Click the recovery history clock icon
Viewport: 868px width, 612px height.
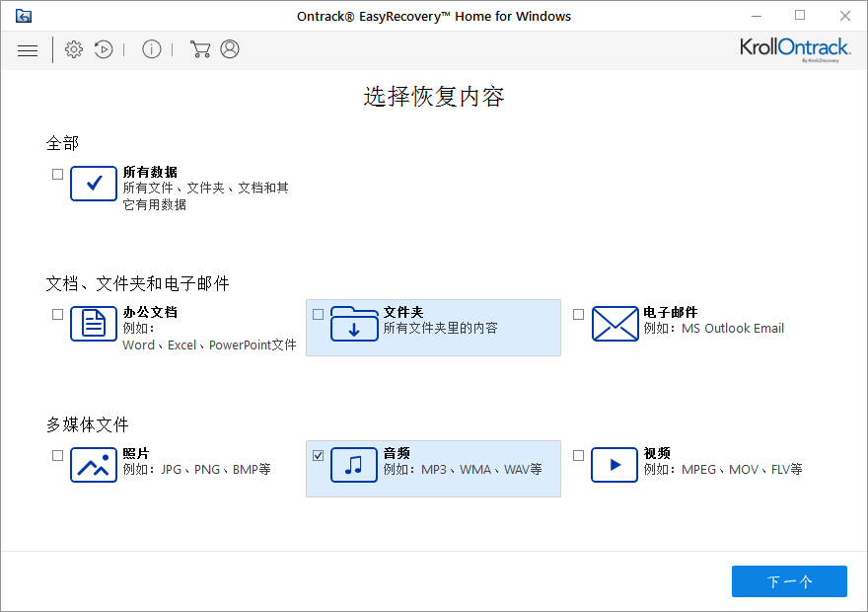[x=104, y=48]
